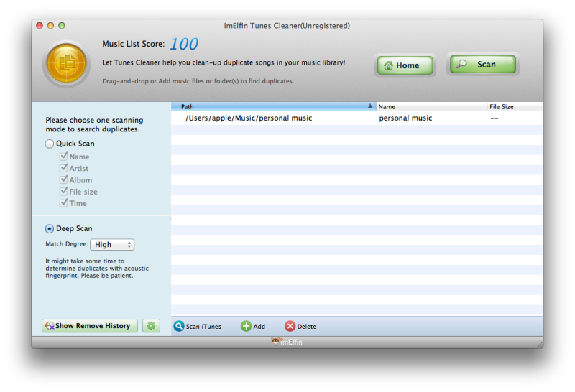Click the personal music name cell

[405, 118]
